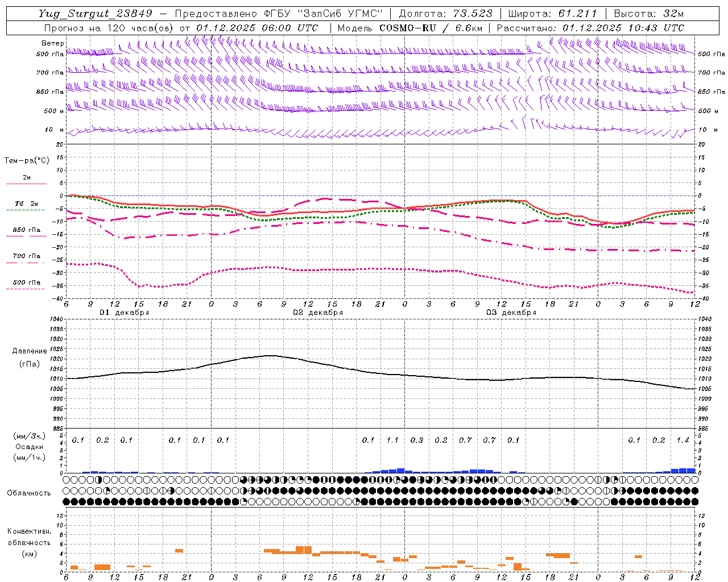728x582 pixels.
Task: Click the '02 декабря' date label
Action: (318, 313)
